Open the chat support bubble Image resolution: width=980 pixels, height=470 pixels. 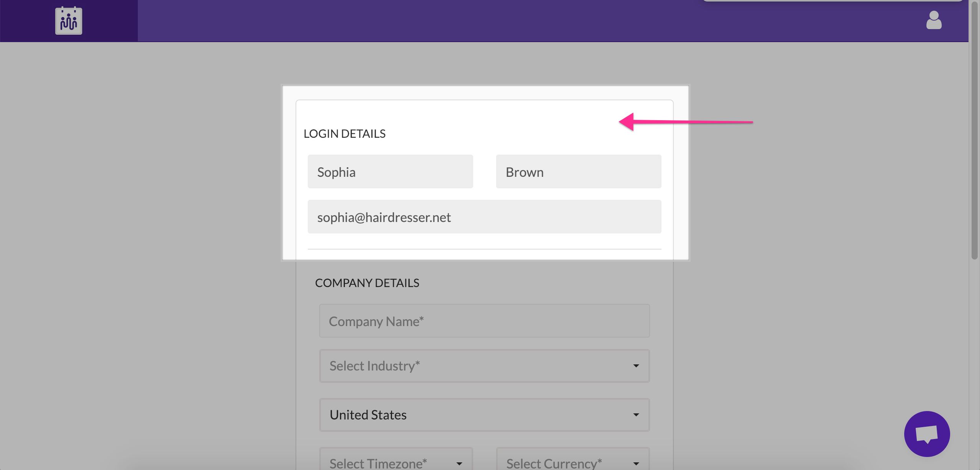point(927,434)
